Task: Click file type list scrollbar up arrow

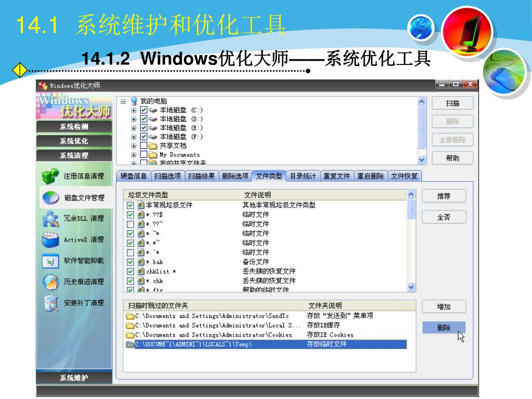Action: [411, 194]
